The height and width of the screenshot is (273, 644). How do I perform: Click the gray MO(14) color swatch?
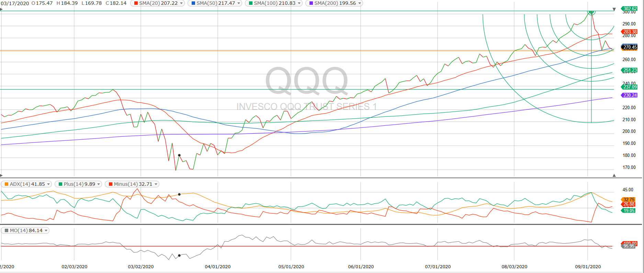coord(7,230)
